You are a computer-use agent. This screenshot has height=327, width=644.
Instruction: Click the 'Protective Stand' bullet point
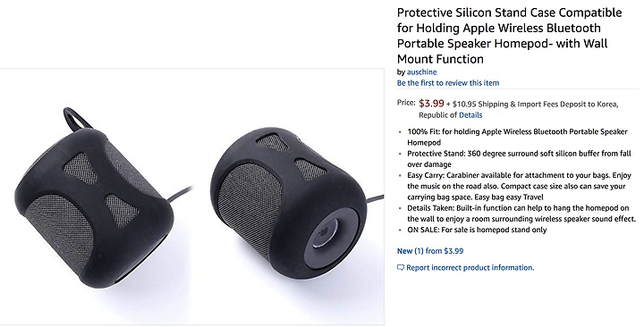tap(519, 159)
